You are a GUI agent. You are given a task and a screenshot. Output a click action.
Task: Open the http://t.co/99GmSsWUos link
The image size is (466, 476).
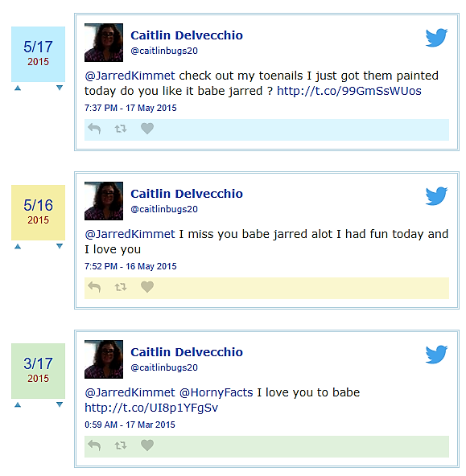(349, 91)
